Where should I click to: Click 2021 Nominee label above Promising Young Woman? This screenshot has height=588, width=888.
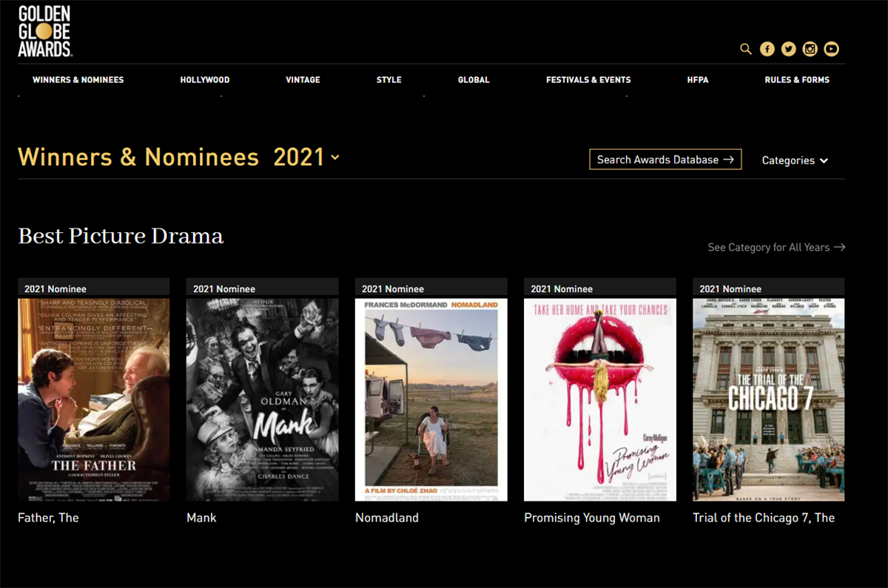pos(562,289)
